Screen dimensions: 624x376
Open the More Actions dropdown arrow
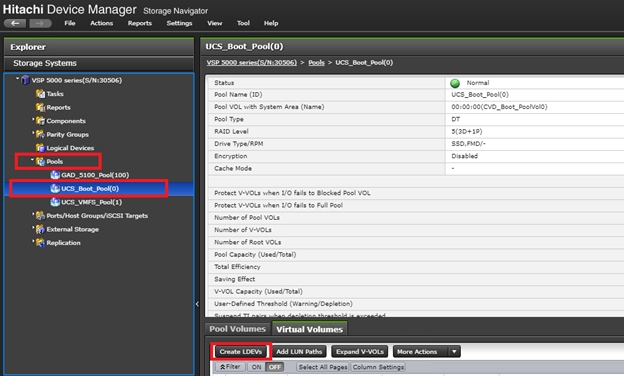click(454, 352)
